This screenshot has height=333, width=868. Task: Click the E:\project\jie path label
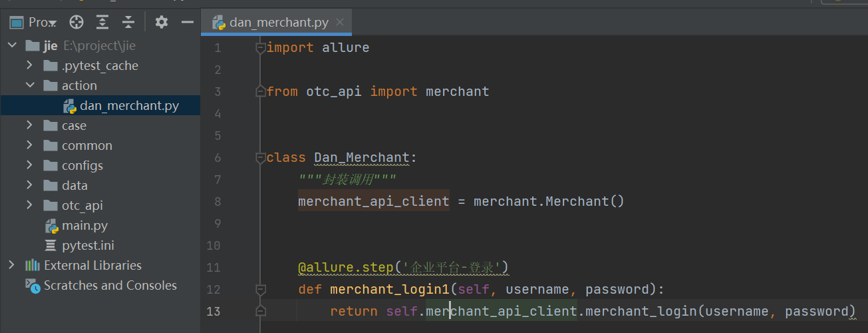pos(100,46)
